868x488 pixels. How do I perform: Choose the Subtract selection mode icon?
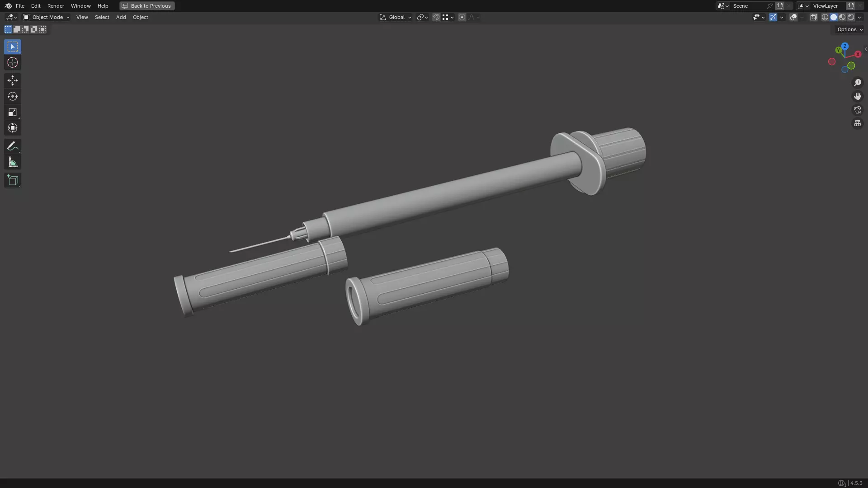25,29
